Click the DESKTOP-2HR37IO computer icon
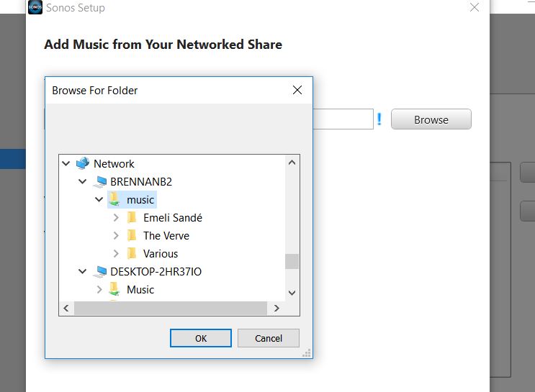Viewport: 535px width, 392px height. [x=100, y=272]
